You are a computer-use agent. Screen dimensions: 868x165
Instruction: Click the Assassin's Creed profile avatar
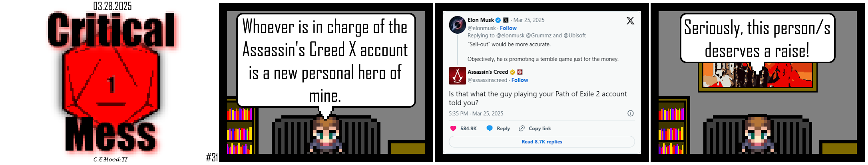coord(457,76)
